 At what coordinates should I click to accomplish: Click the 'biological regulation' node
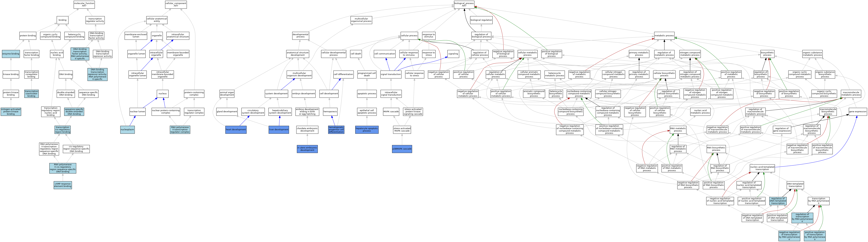(481, 20)
